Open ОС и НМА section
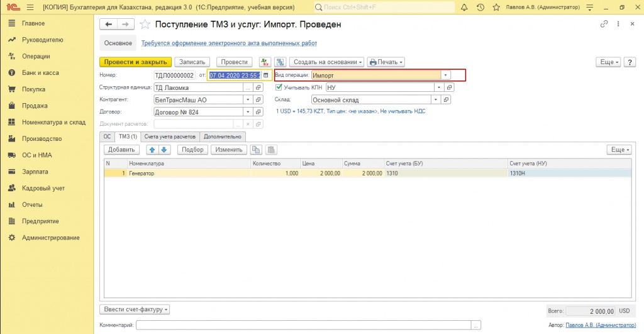Image resolution: width=644 pixels, height=334 pixels. 37,155
